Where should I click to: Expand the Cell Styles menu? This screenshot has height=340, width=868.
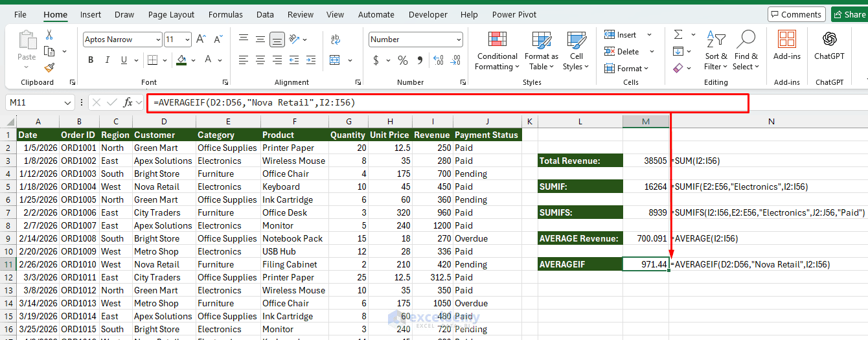point(576,51)
